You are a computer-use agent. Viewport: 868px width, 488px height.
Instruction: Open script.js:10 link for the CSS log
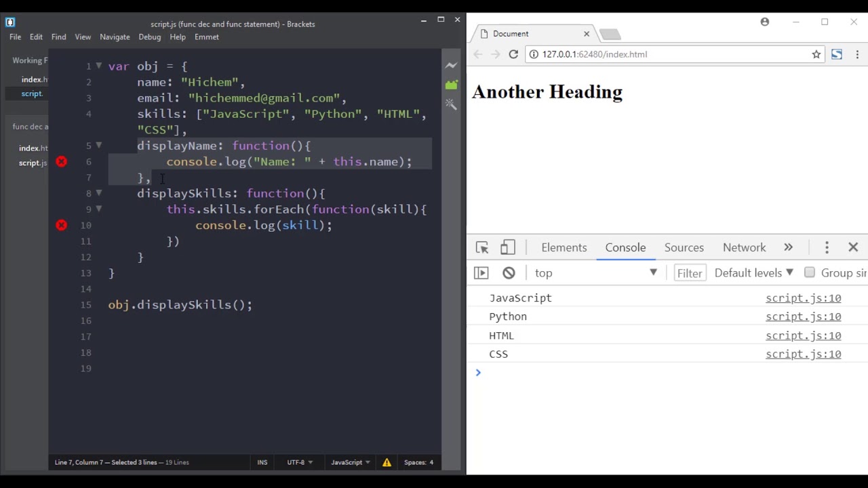click(804, 354)
